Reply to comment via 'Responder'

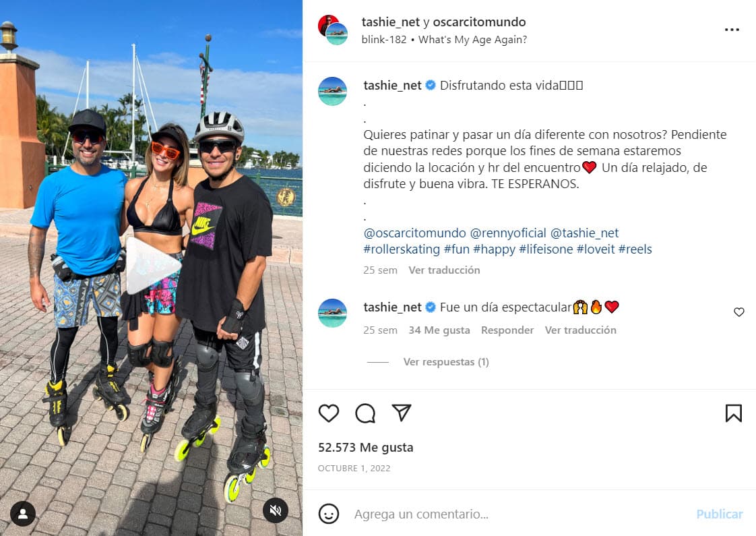[507, 330]
